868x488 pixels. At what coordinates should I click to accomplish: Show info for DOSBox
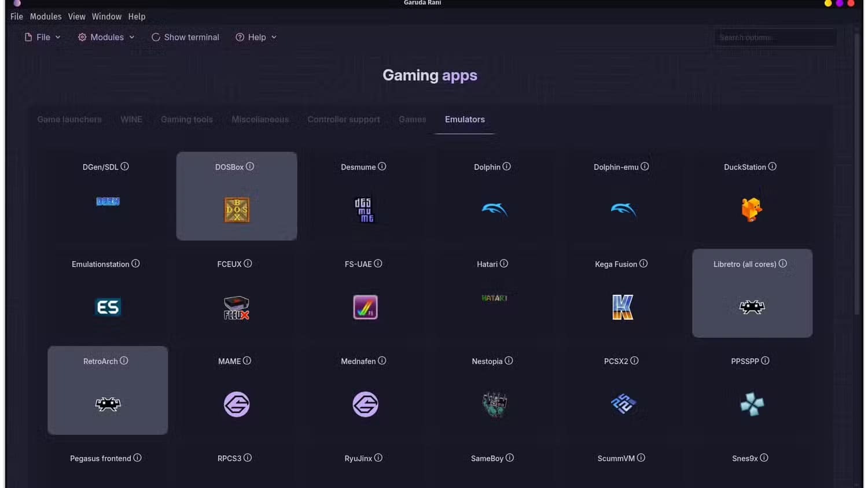point(250,167)
